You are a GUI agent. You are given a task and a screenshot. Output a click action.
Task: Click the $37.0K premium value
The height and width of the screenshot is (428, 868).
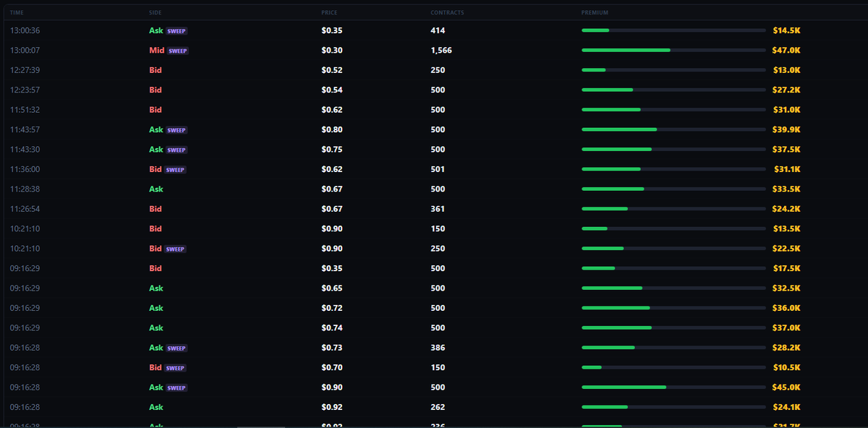786,328
